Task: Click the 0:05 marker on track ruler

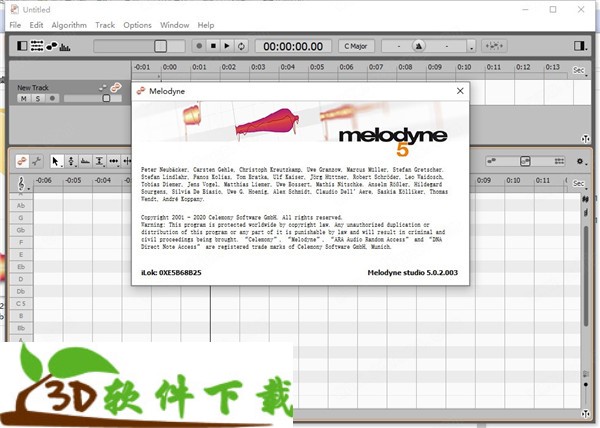Action: (317, 67)
